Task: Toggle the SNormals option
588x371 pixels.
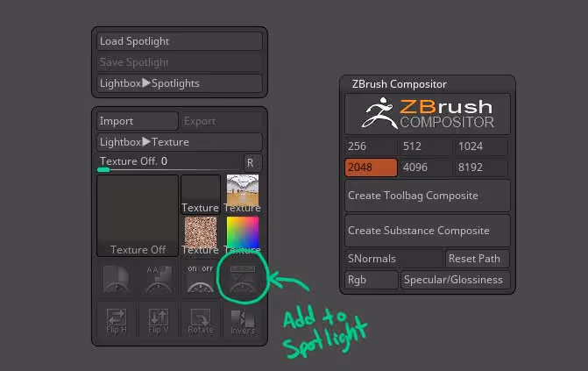Action: click(393, 259)
